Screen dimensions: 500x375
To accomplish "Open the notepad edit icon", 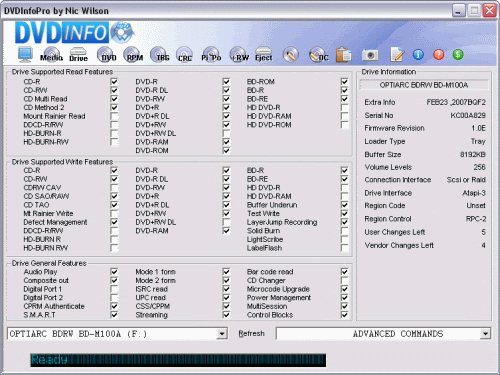I will [397, 54].
